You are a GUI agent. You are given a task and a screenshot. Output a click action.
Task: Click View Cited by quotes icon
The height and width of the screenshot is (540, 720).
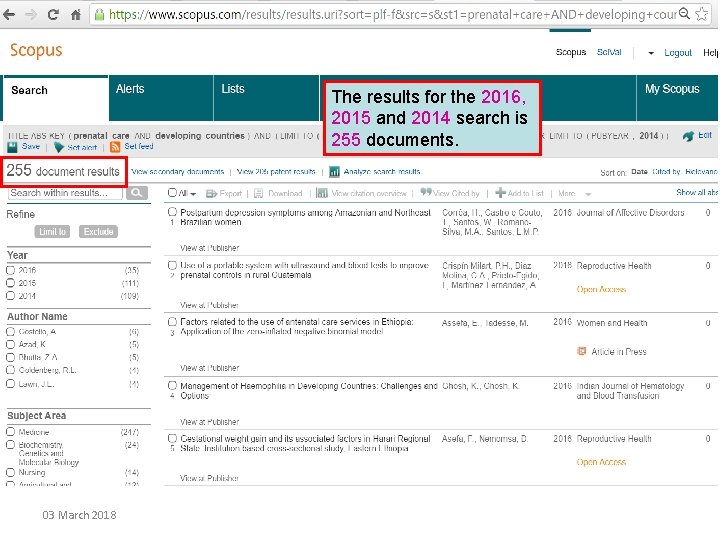tap(426, 192)
